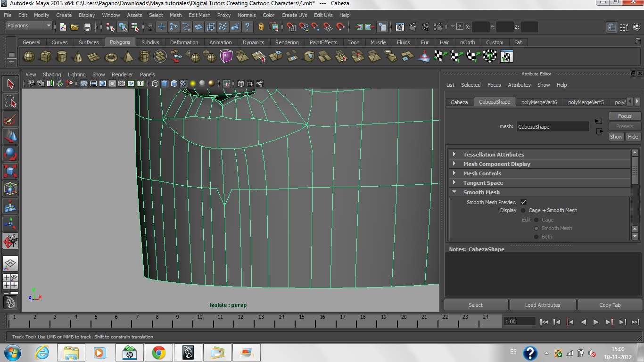Create a polygon sphere from shelf
This screenshot has height=362, width=644.
[x=29, y=57]
